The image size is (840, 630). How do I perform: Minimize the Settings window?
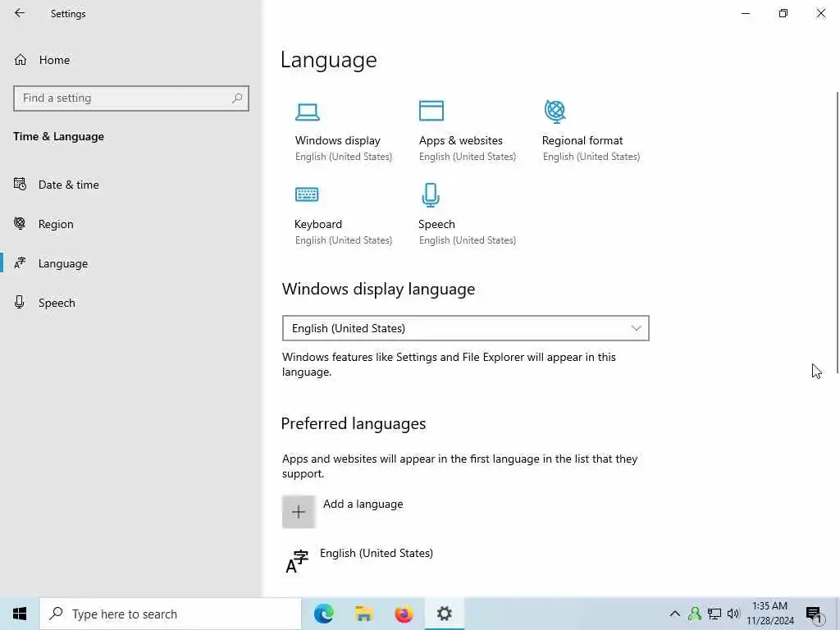point(745,13)
